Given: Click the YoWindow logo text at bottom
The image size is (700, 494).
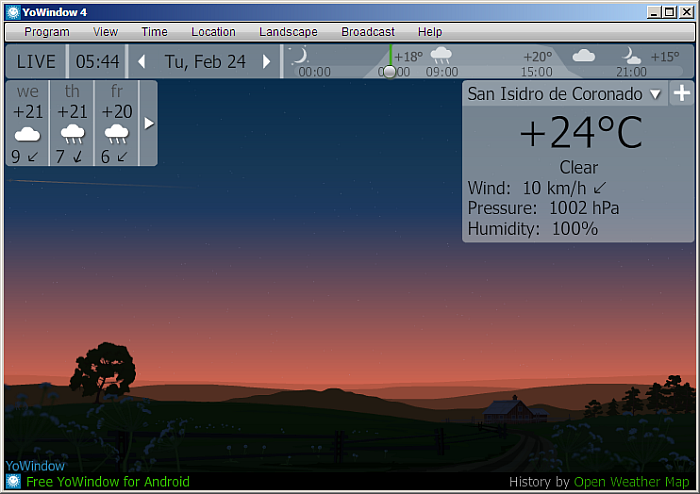Looking at the screenshot, I should click(x=35, y=466).
